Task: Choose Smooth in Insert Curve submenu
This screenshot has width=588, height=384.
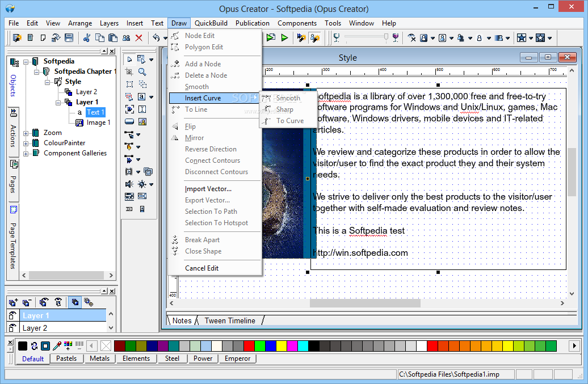Action: 288,98
